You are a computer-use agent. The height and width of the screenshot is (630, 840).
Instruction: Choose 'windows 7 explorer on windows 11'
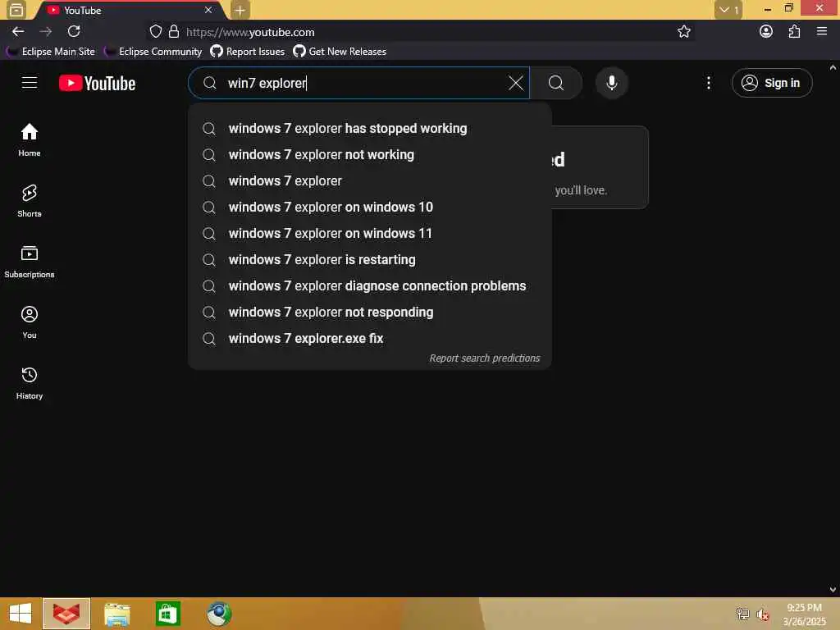click(x=370, y=234)
